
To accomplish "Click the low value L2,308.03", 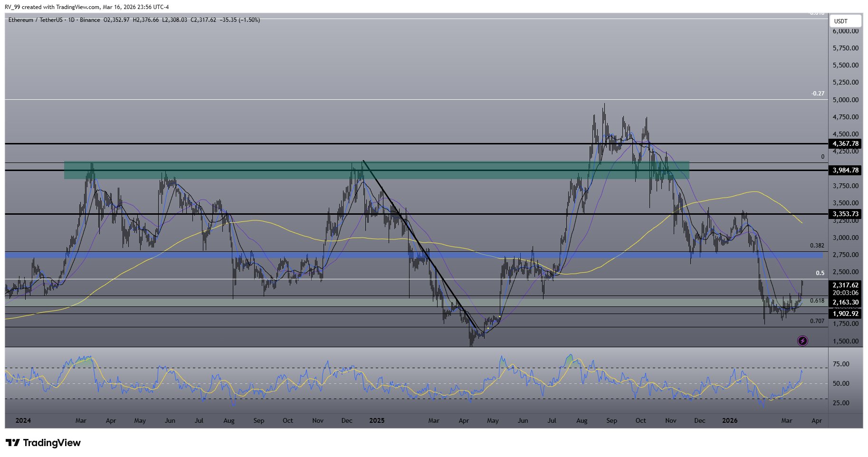I will click(175, 20).
